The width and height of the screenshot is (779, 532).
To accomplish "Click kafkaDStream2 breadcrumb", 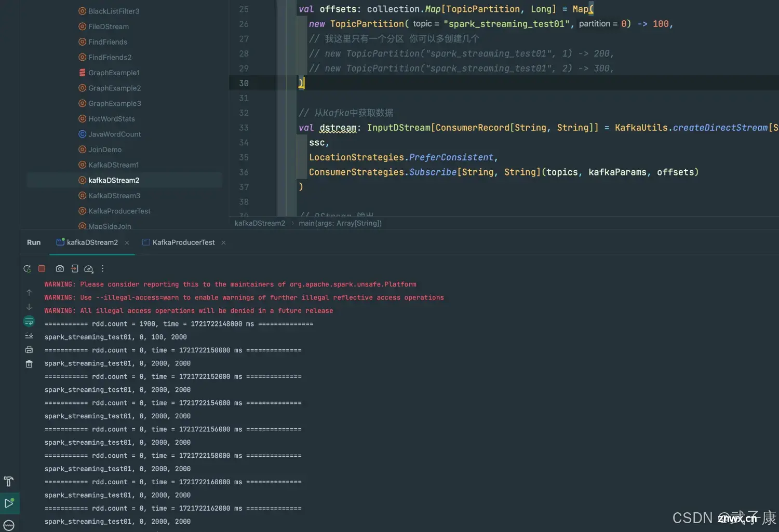I will coord(260,223).
